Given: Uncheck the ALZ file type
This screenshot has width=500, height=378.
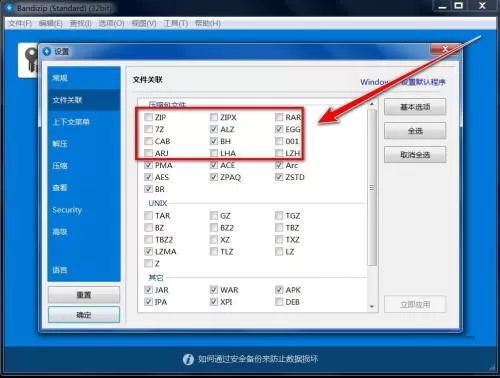Looking at the screenshot, I should pyautogui.click(x=214, y=129).
